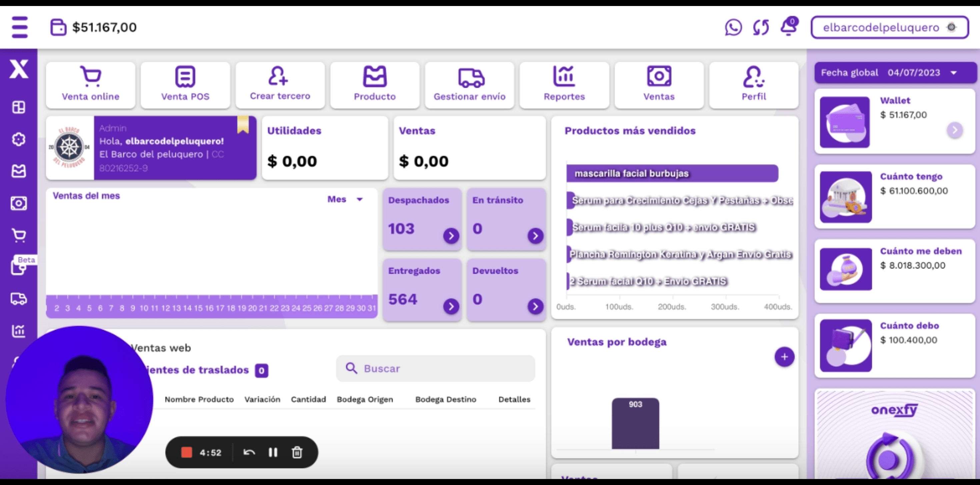Click the truck icon in sidebar

click(19, 299)
